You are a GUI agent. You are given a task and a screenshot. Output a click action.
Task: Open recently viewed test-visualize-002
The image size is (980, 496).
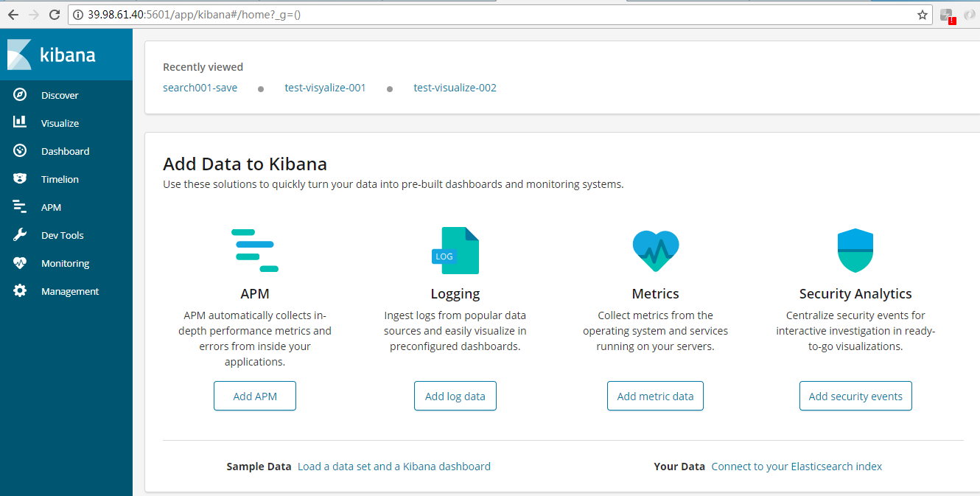455,88
